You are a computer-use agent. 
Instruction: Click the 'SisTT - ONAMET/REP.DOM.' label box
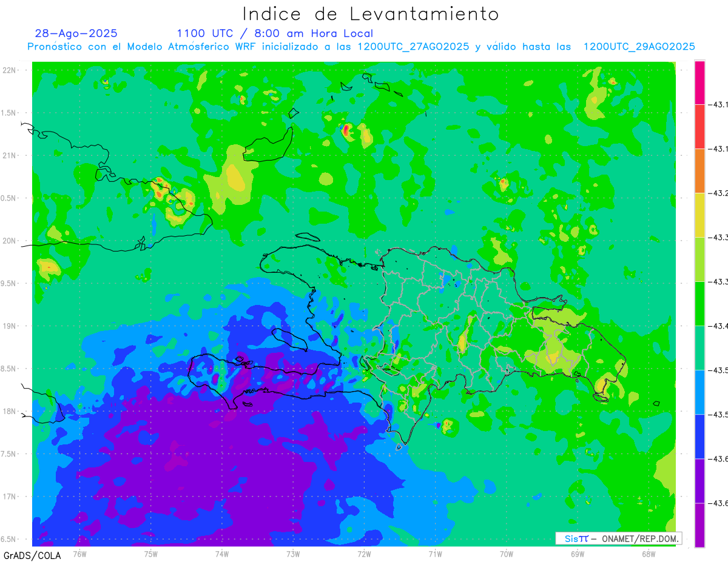(x=619, y=538)
